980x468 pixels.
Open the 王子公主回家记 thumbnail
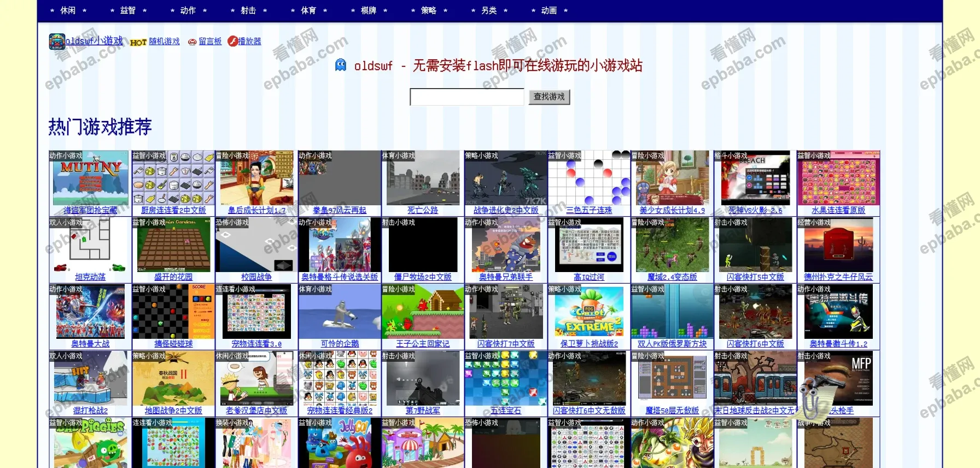423,312
